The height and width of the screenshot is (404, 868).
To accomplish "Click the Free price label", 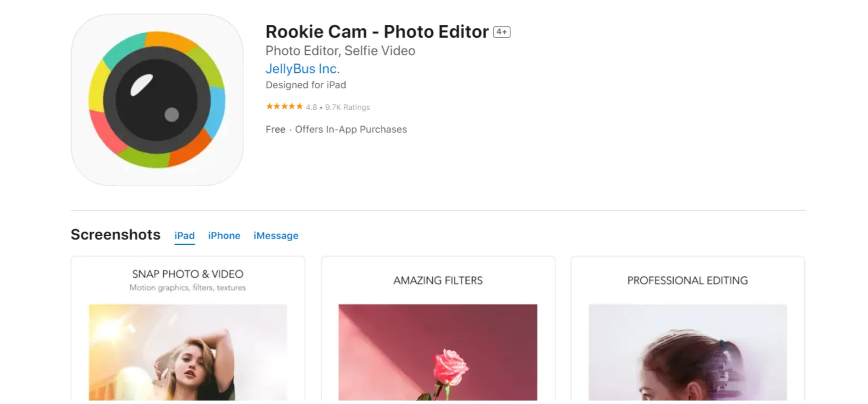I will click(275, 129).
